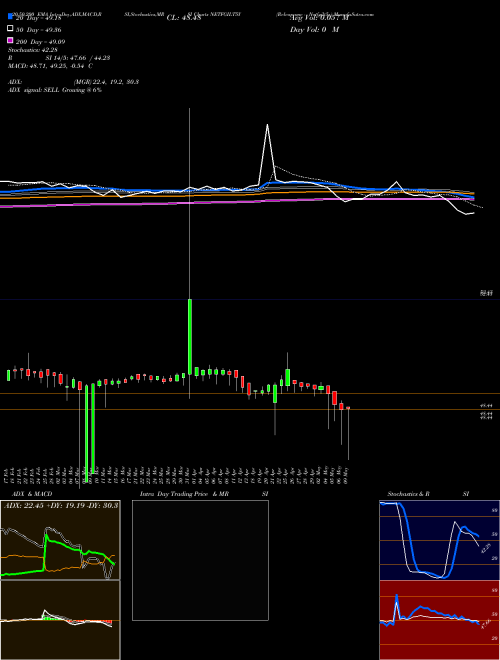
Task: Click inside the empty intraday price chart box
Action: tap(200, 560)
